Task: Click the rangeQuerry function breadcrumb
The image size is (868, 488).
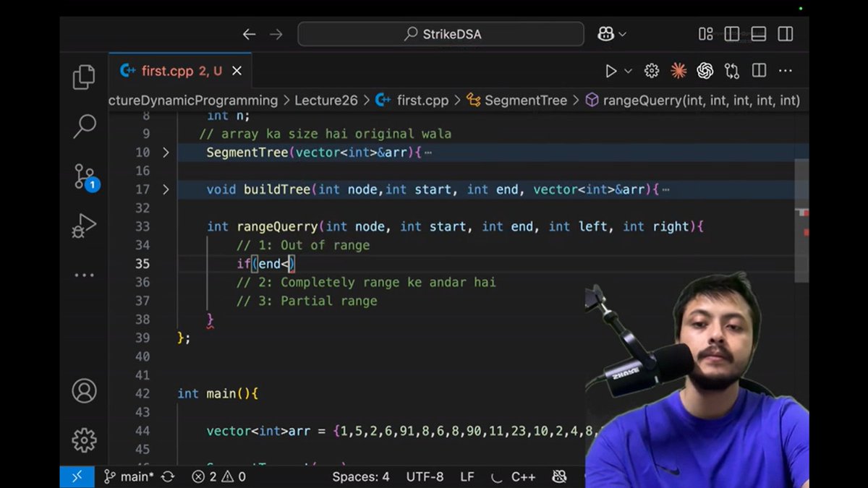Action: pyautogui.click(x=692, y=100)
